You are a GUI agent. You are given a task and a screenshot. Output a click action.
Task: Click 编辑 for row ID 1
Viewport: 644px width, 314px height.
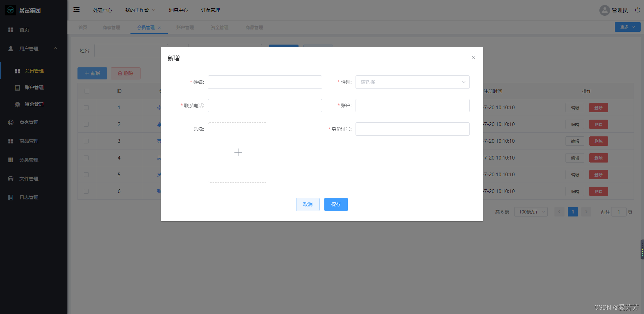point(575,108)
